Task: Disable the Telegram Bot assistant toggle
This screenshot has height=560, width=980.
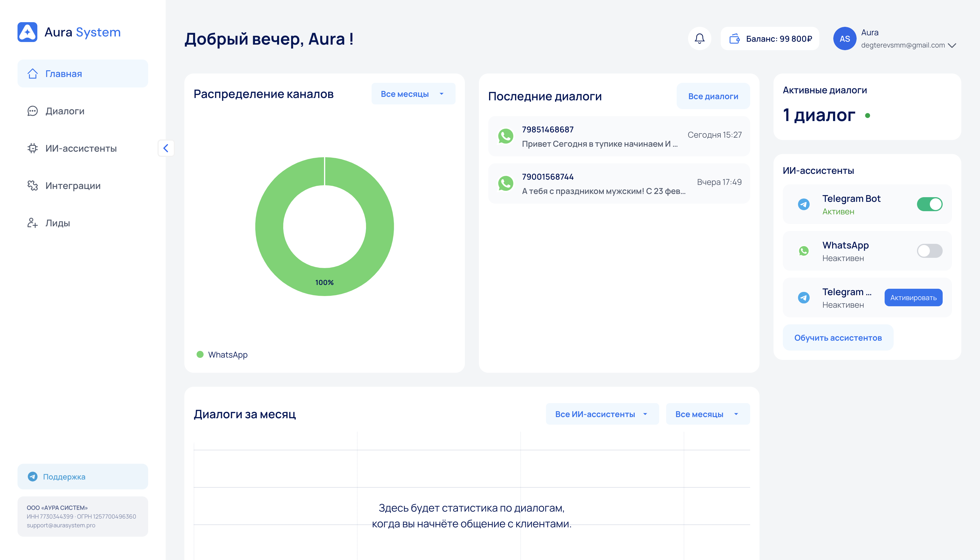Action: 929,204
